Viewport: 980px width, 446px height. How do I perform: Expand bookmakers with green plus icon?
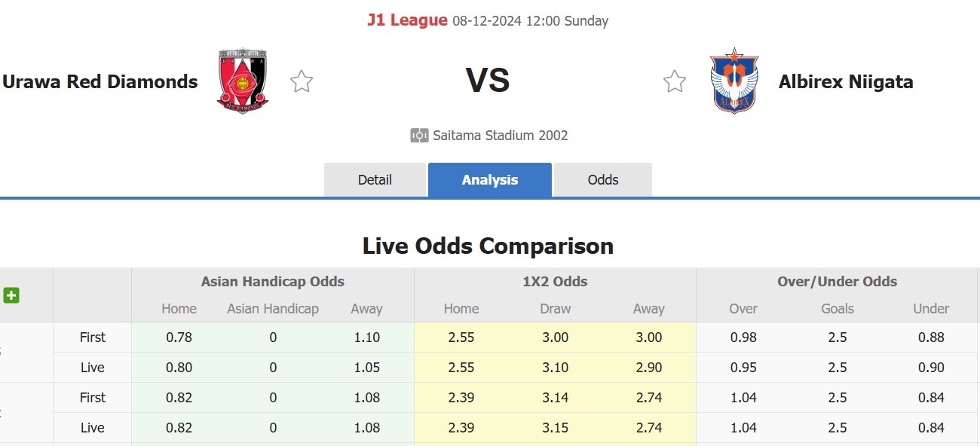(x=11, y=295)
